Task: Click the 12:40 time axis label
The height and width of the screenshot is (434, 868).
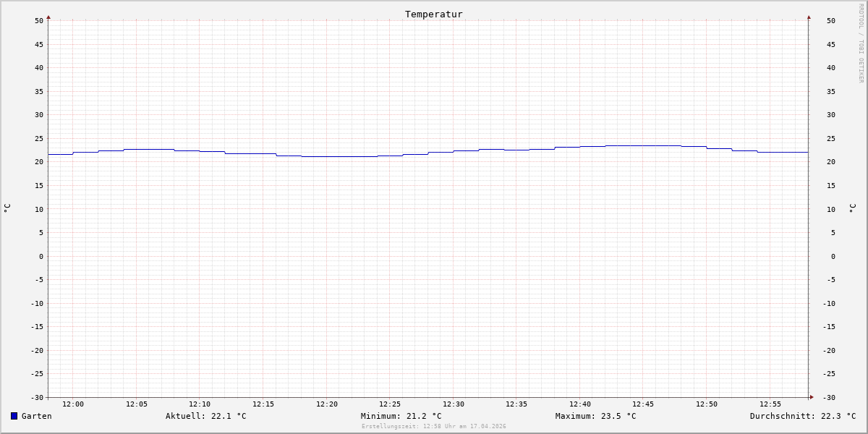Action: point(580,404)
